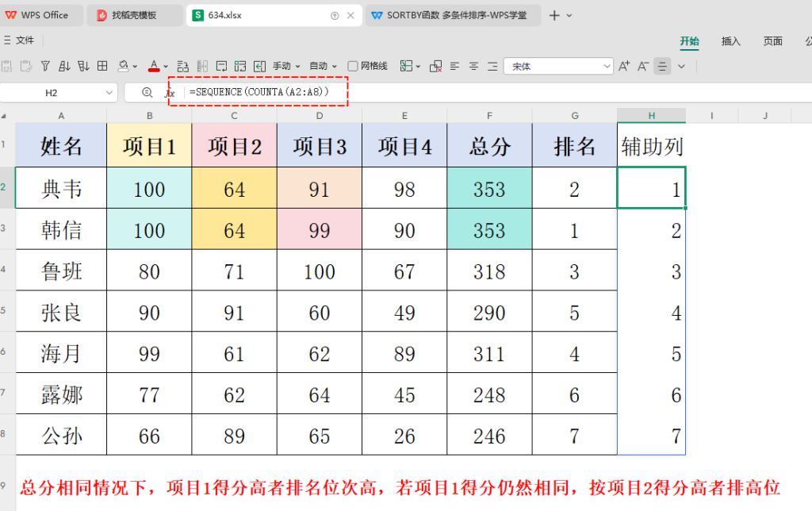Click the freeze panes grid icon
812x511 pixels.
pos(407,66)
